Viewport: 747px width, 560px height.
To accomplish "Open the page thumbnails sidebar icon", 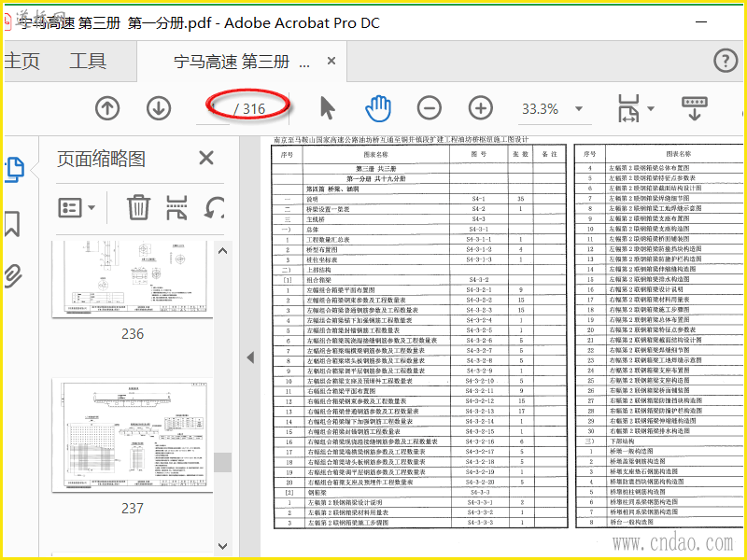I will 14,170.
